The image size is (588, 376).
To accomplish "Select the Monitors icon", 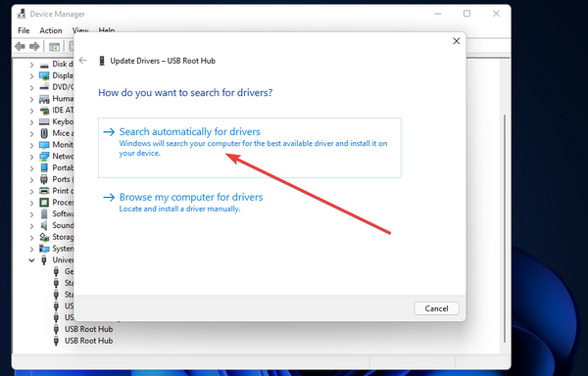I will pos(44,145).
